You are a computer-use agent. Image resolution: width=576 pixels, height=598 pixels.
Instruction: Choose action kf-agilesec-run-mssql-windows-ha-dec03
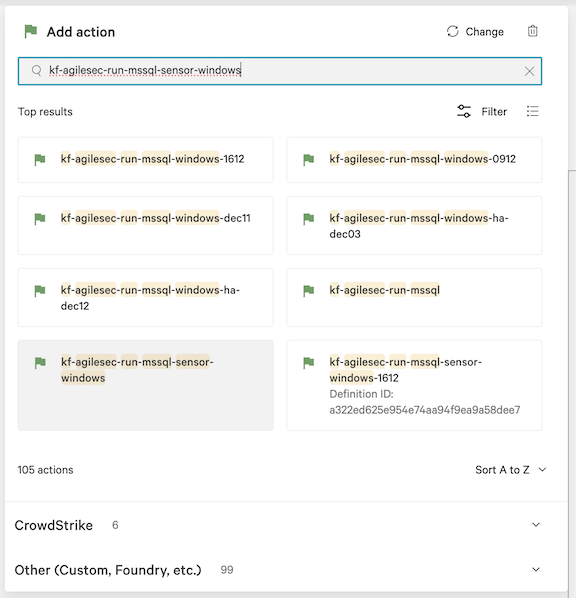tap(414, 225)
